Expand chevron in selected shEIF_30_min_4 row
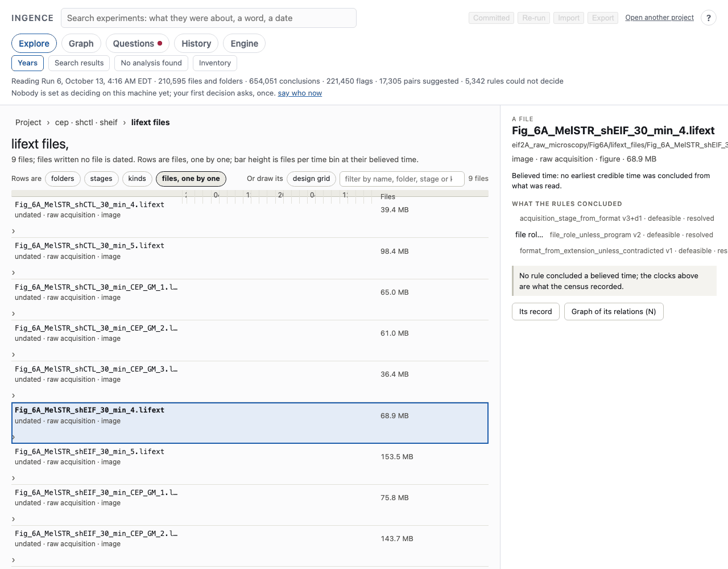 (14, 437)
